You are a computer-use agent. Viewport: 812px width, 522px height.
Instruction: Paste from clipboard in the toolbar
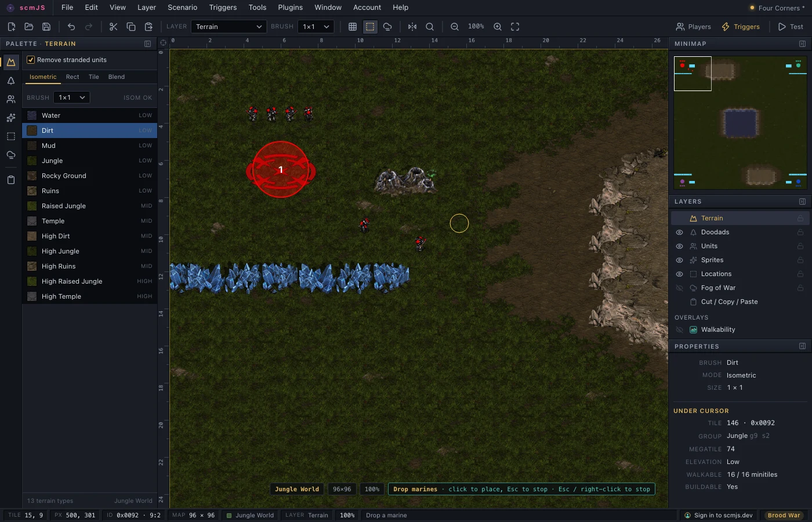(148, 27)
